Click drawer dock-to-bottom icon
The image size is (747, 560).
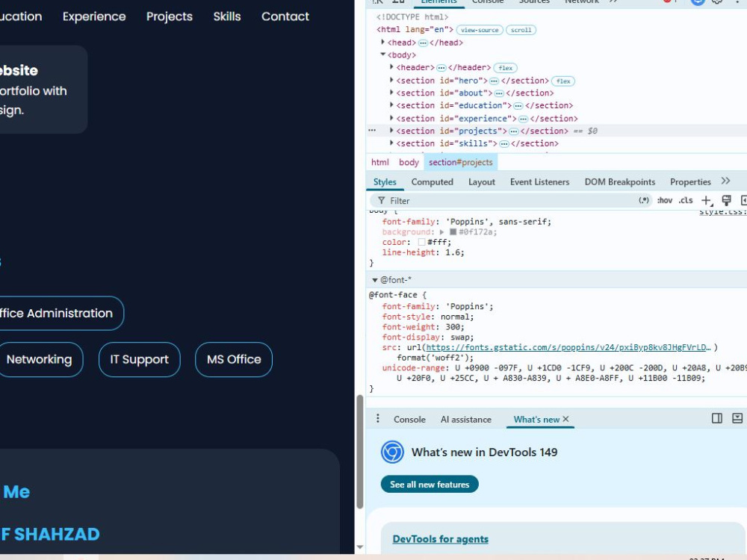coord(737,418)
